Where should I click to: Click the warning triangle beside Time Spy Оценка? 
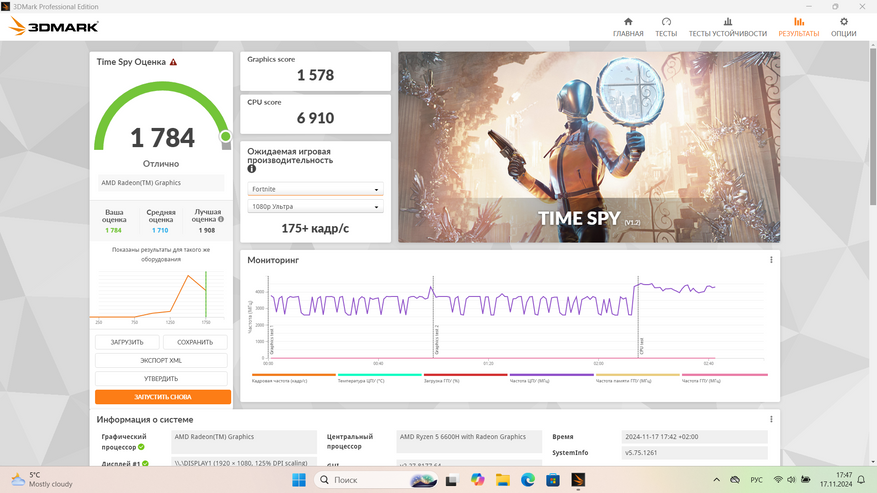pos(173,62)
